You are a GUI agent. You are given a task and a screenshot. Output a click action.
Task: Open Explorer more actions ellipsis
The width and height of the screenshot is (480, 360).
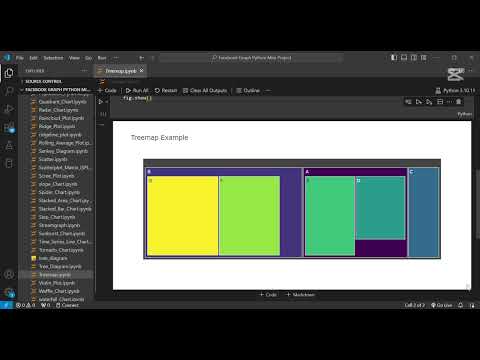pos(84,71)
